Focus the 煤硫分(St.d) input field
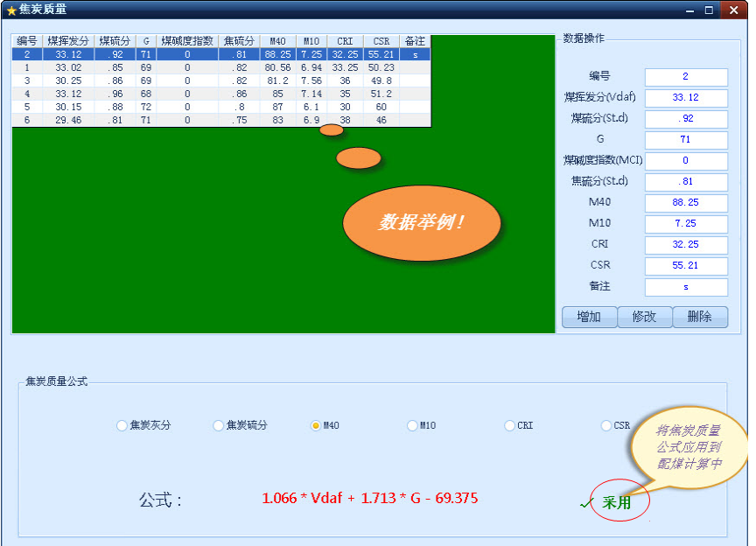756x546 pixels. pos(686,119)
